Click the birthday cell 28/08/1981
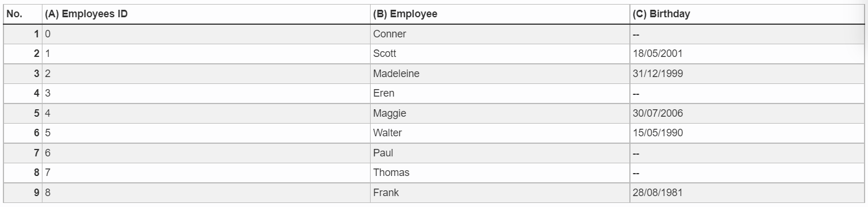The width and height of the screenshot is (868, 207). coord(747,193)
